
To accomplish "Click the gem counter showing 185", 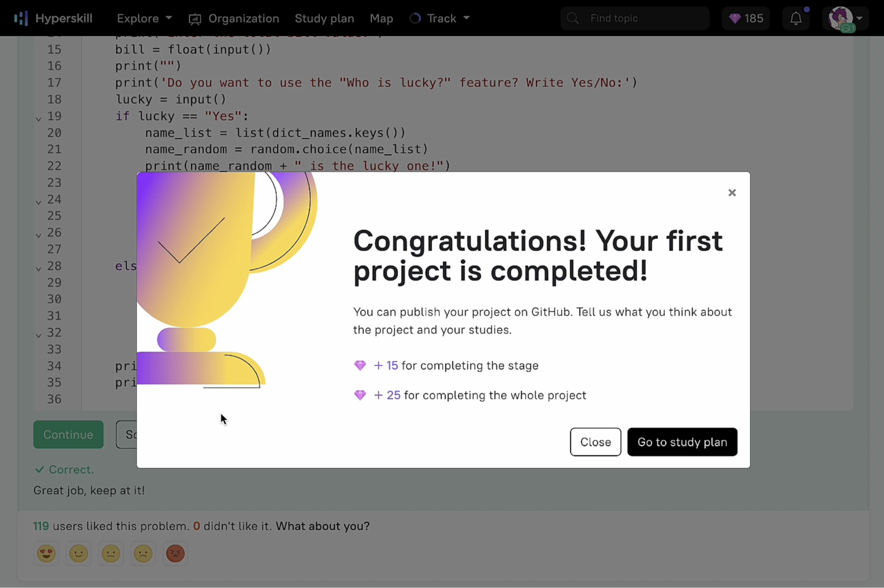I will pyautogui.click(x=746, y=18).
